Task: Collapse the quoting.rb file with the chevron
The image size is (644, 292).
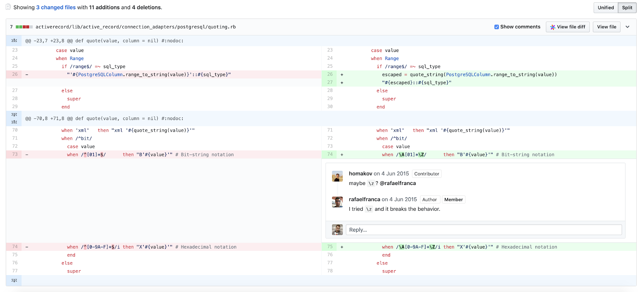Action: pyautogui.click(x=627, y=27)
